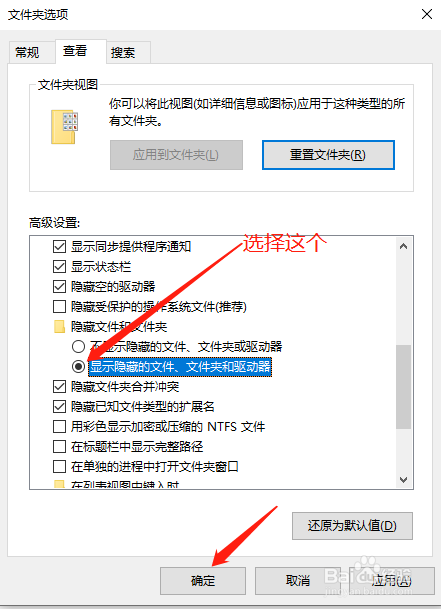This screenshot has width=441, height=609.
Task: Click the scroll down arrow in advanced settings
Action: (403, 480)
